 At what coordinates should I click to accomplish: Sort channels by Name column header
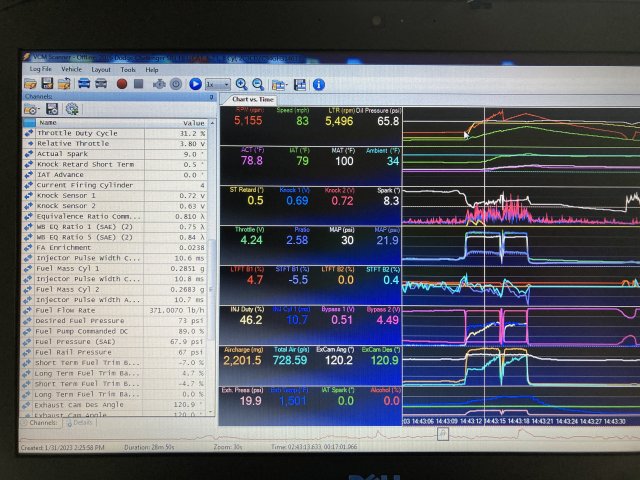point(90,122)
